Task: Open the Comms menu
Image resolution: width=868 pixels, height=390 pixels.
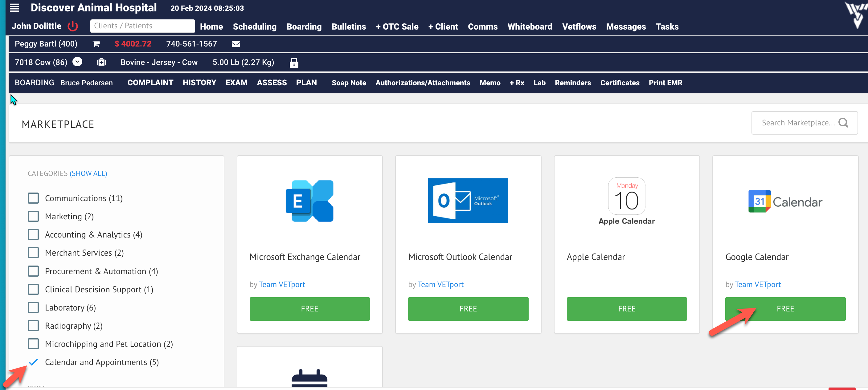Action: (482, 26)
